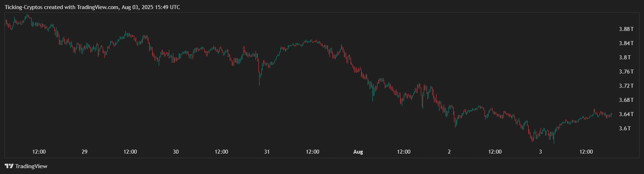Click the 3.64T price scale label
The height and width of the screenshot is (174, 644).
(626, 114)
